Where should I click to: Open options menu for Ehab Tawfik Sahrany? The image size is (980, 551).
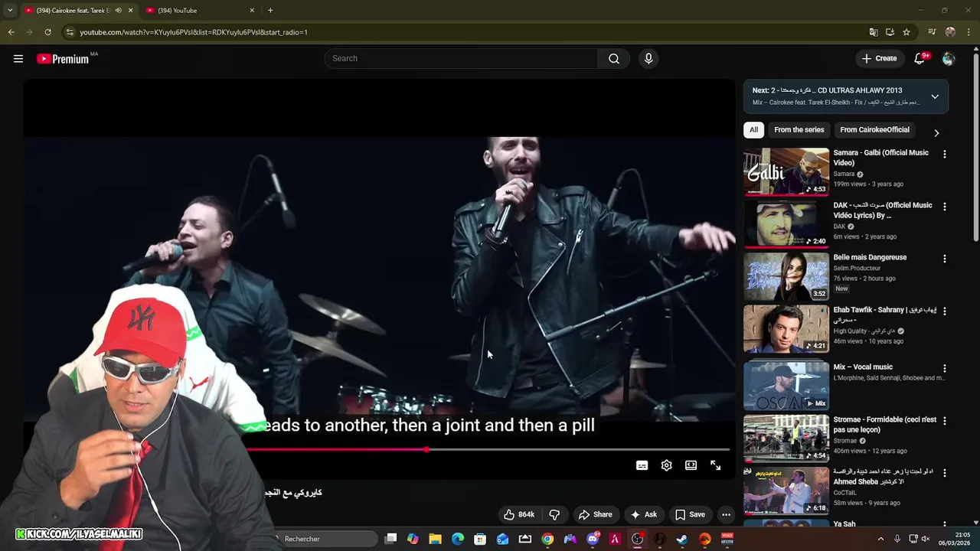[944, 311]
